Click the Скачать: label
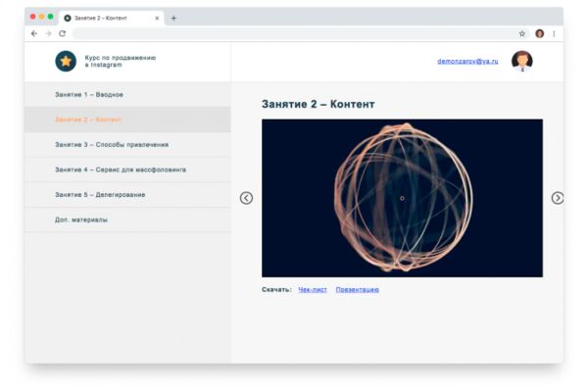 (276, 290)
